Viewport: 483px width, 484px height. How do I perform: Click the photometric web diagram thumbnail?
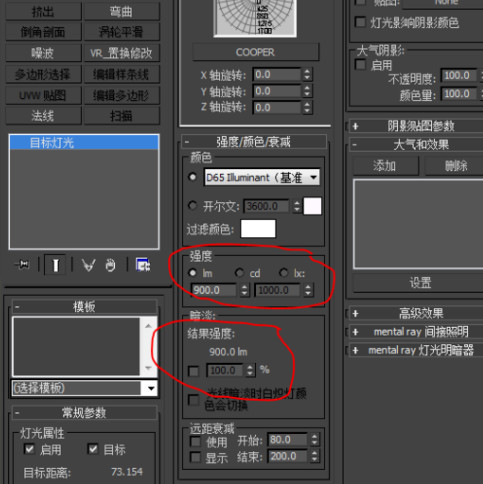[255, 17]
